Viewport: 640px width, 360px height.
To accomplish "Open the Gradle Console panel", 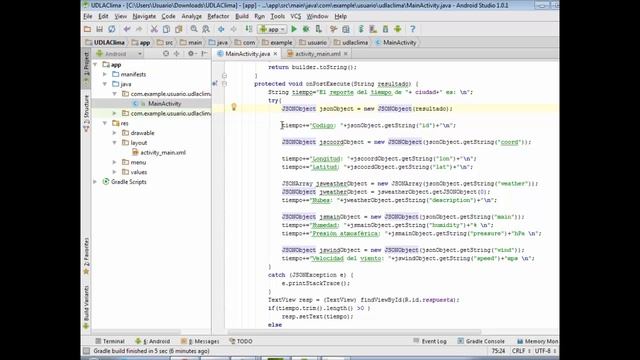I will click(x=481, y=341).
